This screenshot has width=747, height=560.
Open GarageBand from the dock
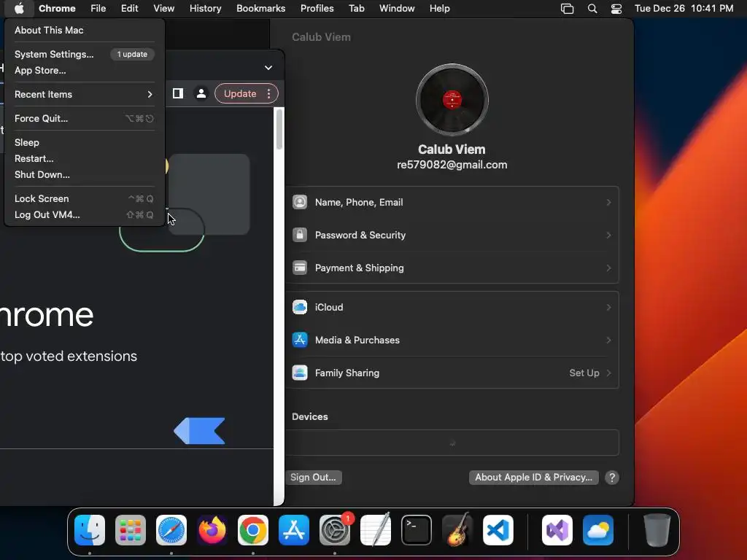[457, 530]
